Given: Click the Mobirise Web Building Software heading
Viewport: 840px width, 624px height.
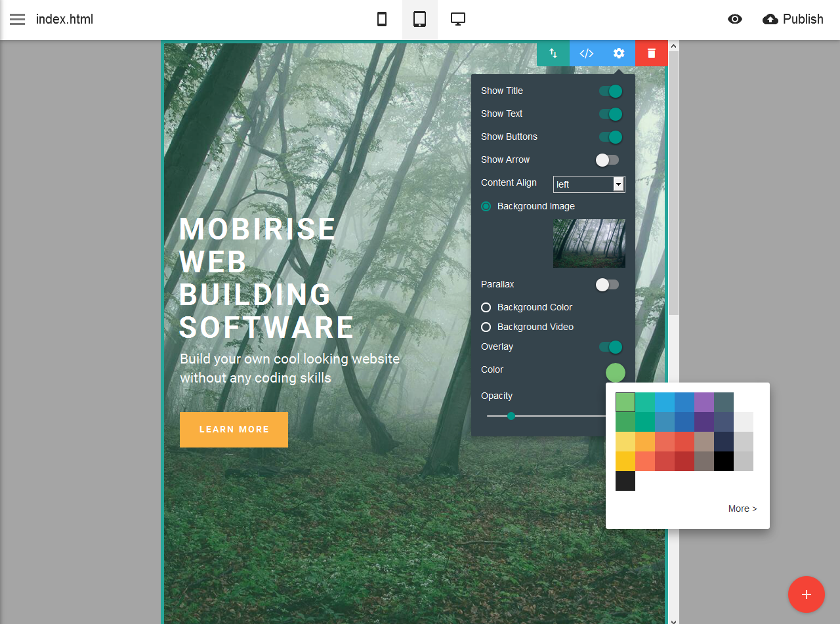Looking at the screenshot, I should pos(266,278).
